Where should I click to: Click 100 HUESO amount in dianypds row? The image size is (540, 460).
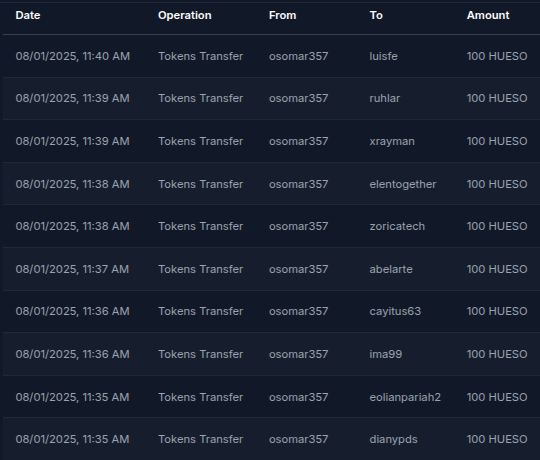497,439
